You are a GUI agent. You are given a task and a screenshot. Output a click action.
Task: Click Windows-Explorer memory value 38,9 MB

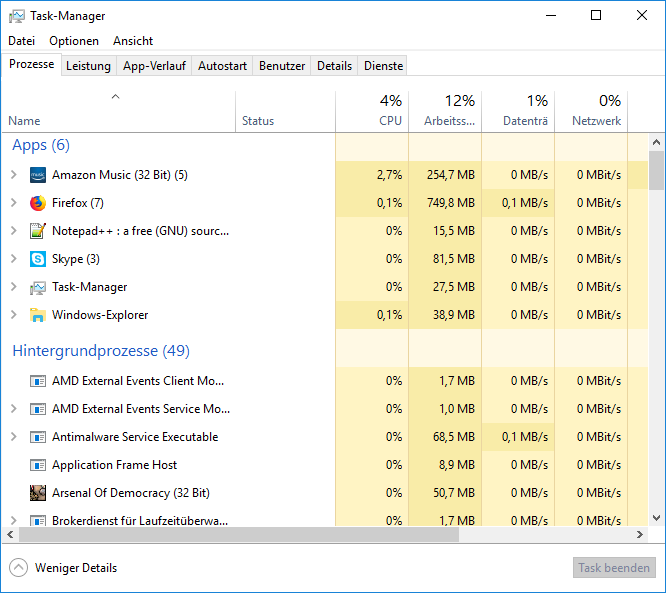click(x=454, y=315)
